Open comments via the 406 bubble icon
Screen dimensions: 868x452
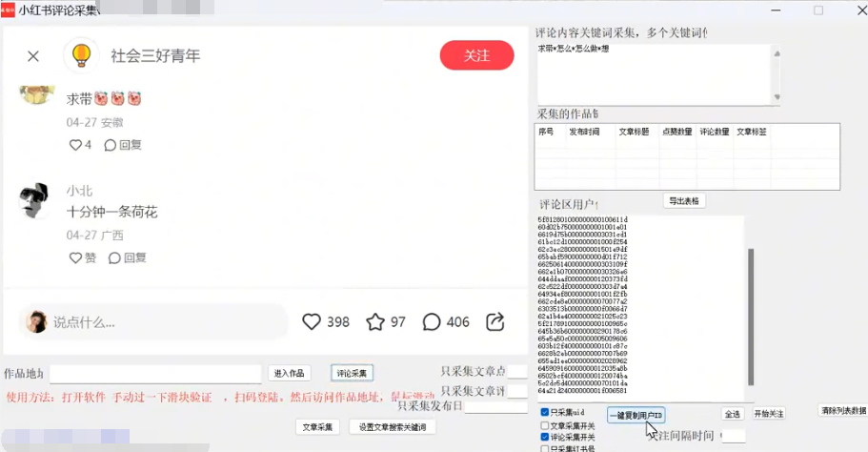click(x=432, y=321)
